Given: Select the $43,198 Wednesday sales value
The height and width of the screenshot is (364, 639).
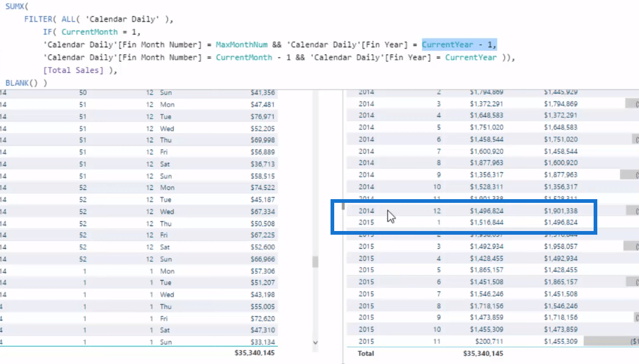Looking at the screenshot, I should [262, 295].
